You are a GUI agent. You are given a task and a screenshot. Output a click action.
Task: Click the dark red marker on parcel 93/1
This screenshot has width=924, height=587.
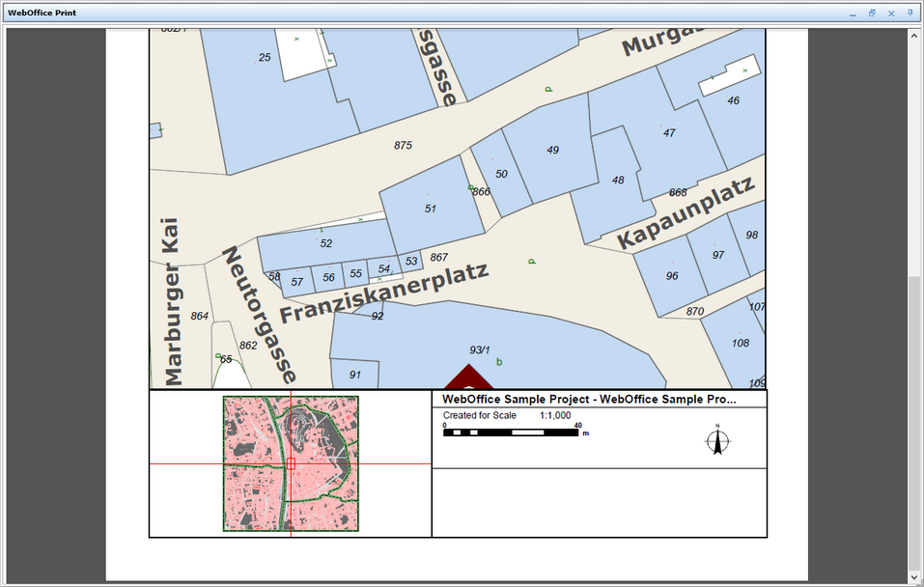click(467, 377)
